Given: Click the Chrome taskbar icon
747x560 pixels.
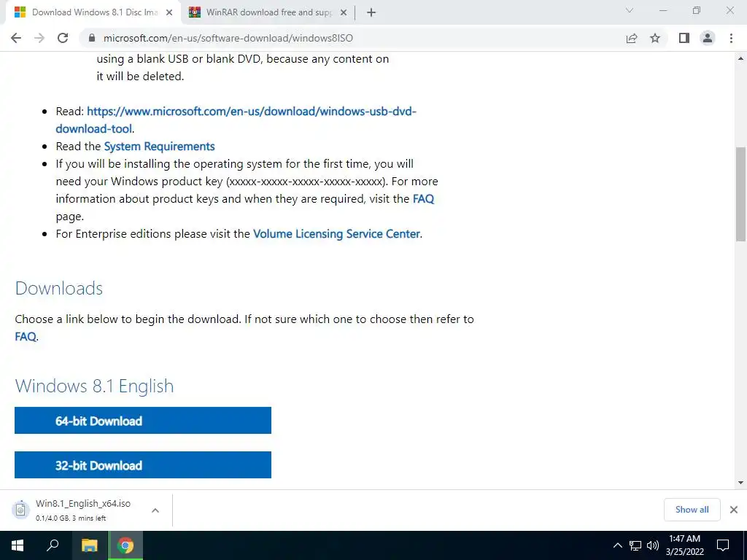Looking at the screenshot, I should pyautogui.click(x=125, y=545).
